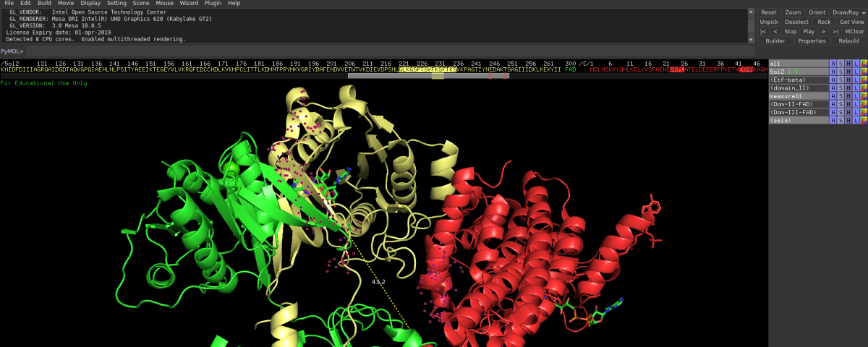868x347 pixels.
Task: Toggle visibility of 'all' objects
Action: [x=799, y=64]
